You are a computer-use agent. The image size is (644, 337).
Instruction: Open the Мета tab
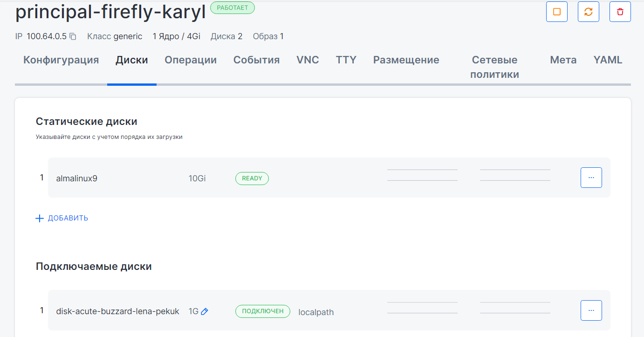coord(563,60)
